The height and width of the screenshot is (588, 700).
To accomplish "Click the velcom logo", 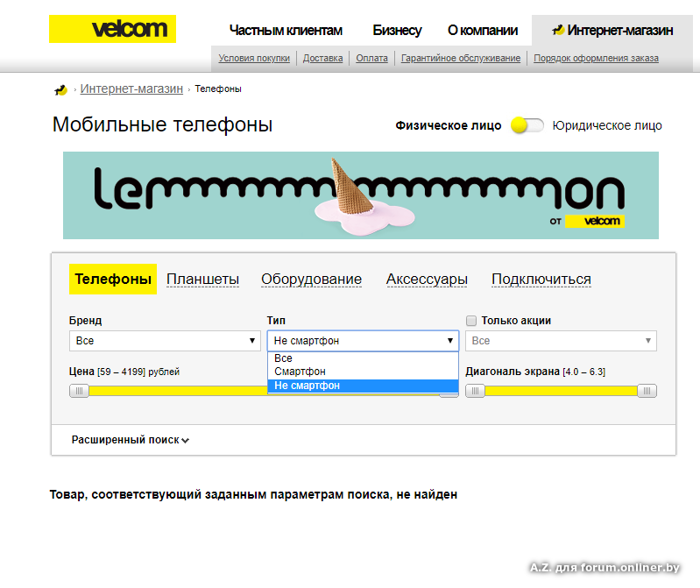I will click(112, 29).
